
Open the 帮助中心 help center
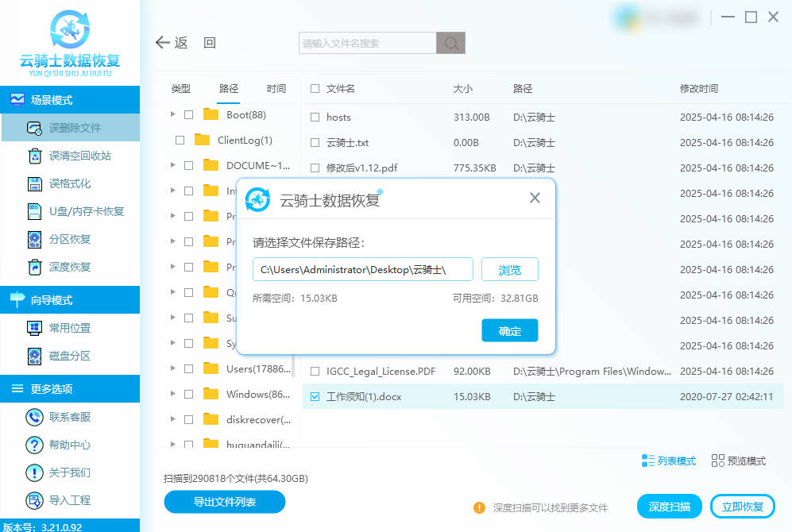pos(70,445)
